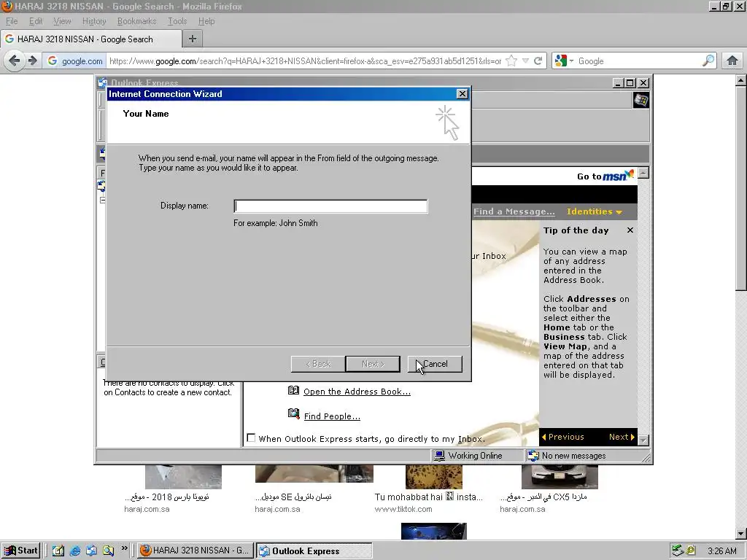The image size is (747, 560).
Task: Click the network connection tray icon
Action: (x=678, y=551)
